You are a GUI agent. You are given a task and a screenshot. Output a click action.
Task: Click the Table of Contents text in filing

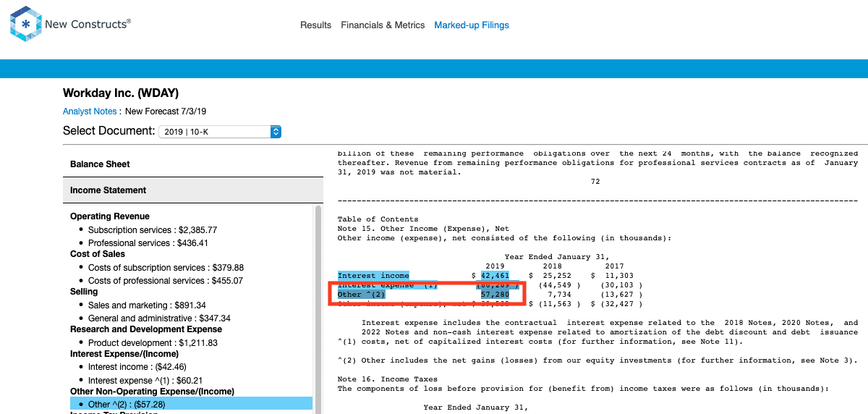click(x=378, y=219)
